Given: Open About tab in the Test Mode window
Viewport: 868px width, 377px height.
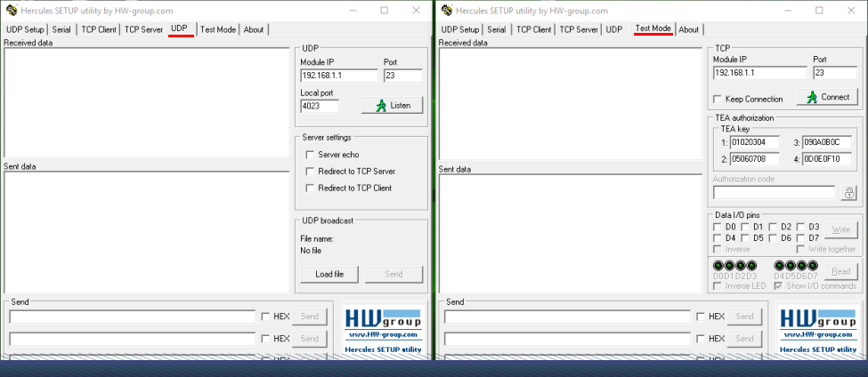Looking at the screenshot, I should (x=689, y=29).
